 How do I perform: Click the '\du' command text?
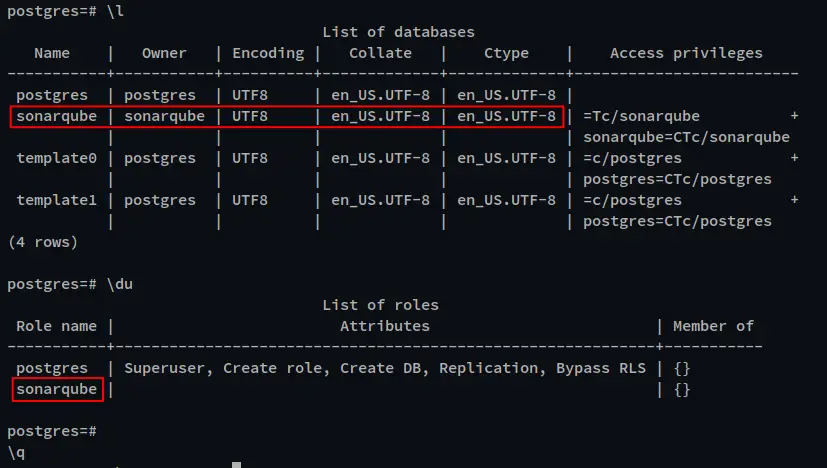coord(120,284)
